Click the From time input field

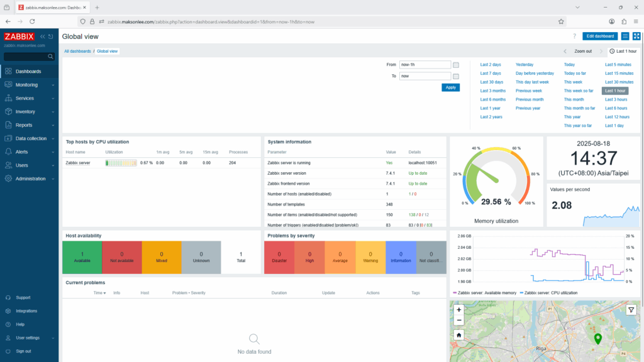tap(425, 65)
